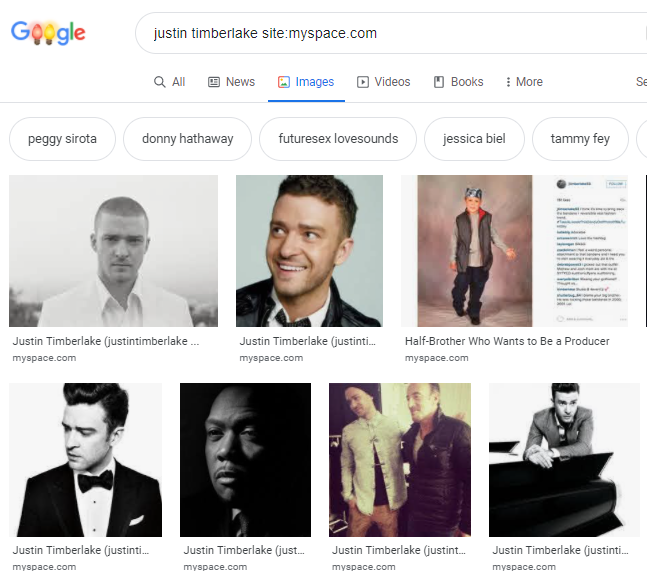Select the 'donny hathaway' suggestion chip

(187, 139)
